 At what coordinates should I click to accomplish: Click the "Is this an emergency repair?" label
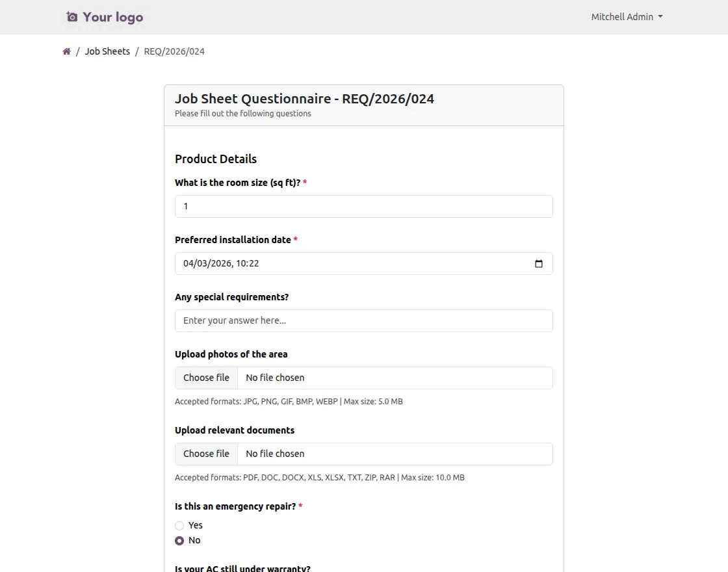237,506
